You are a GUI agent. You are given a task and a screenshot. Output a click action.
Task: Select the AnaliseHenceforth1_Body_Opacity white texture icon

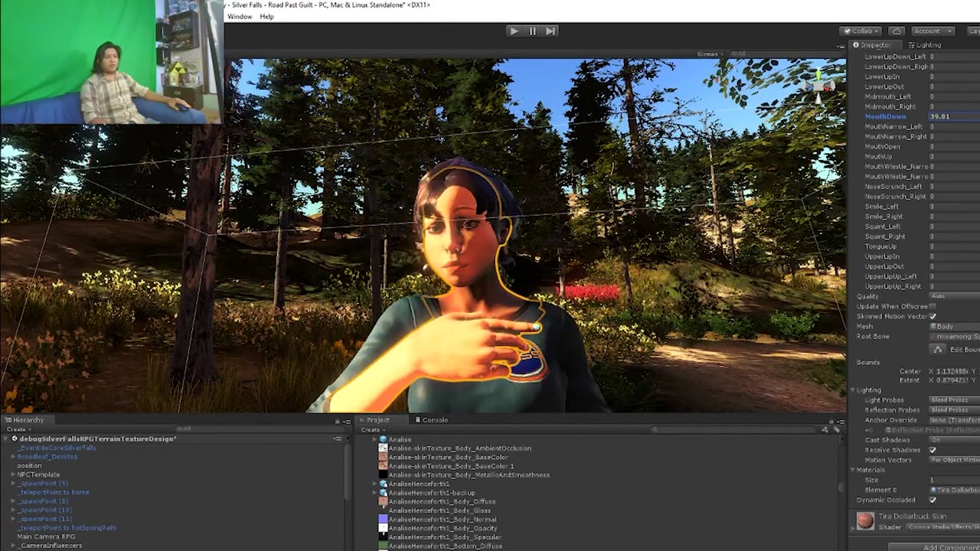[x=383, y=528]
